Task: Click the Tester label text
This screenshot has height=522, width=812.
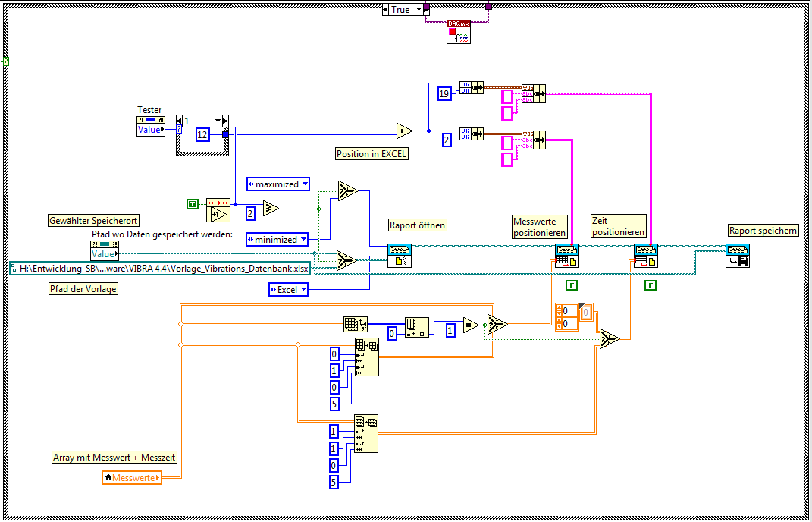Action: coord(149,110)
